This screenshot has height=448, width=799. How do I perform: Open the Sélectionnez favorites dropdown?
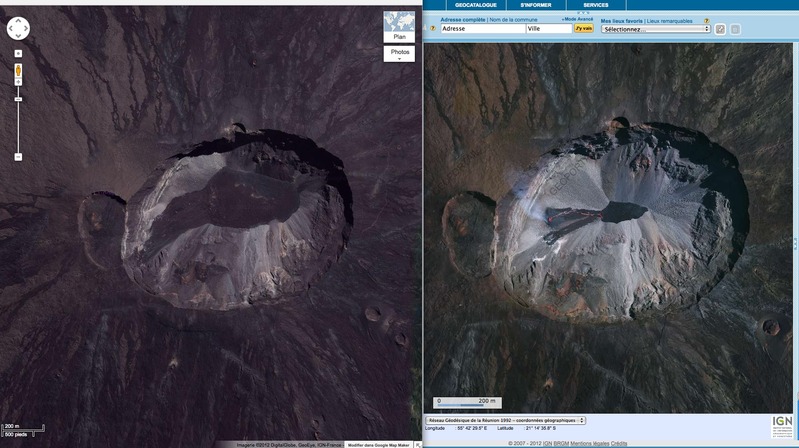655,29
